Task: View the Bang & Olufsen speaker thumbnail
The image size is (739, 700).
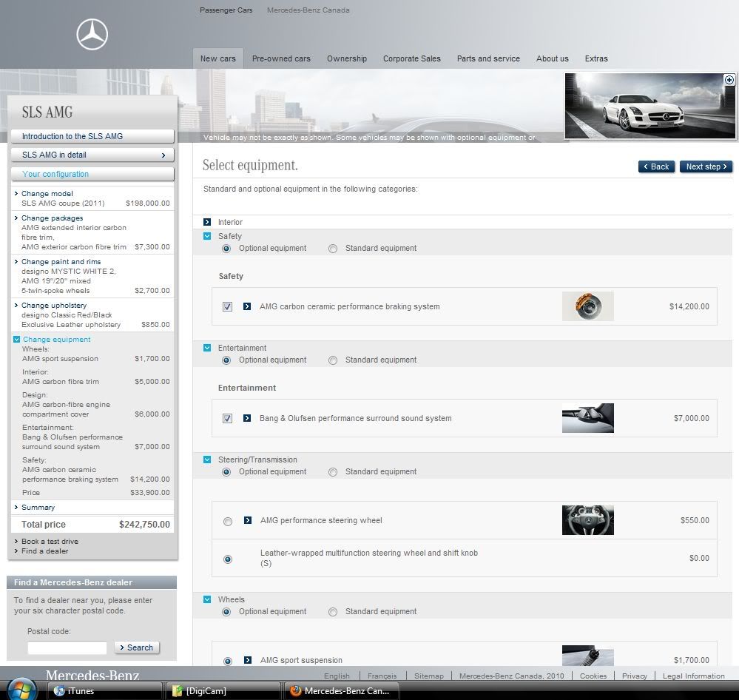Action: point(587,418)
